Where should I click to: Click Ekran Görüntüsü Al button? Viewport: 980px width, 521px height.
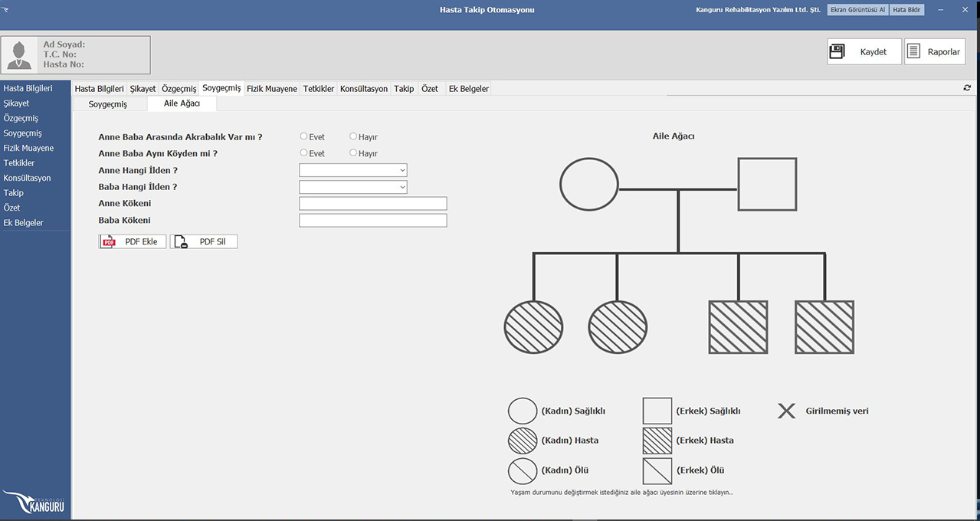(x=858, y=10)
